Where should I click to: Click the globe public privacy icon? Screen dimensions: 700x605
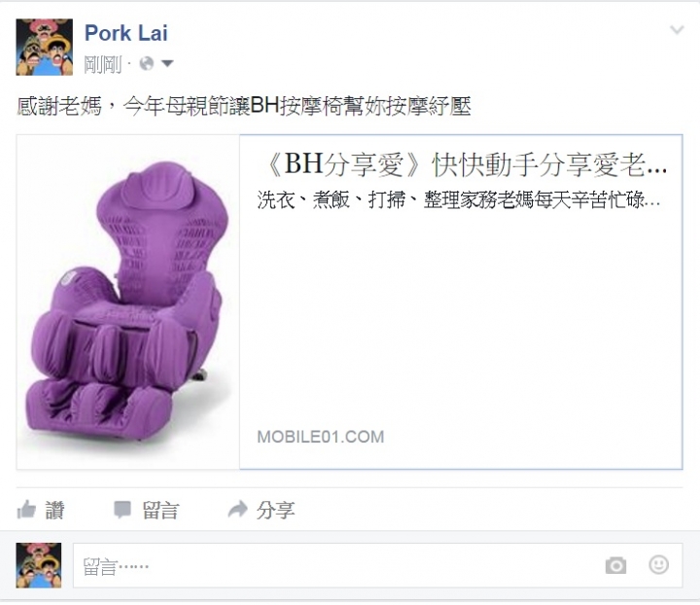147,63
